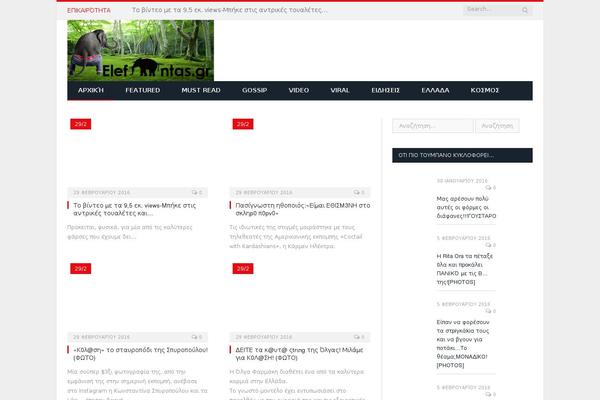The image size is (600, 400).
Task: Select the GOSSIP menu item
Action: pyautogui.click(x=254, y=90)
